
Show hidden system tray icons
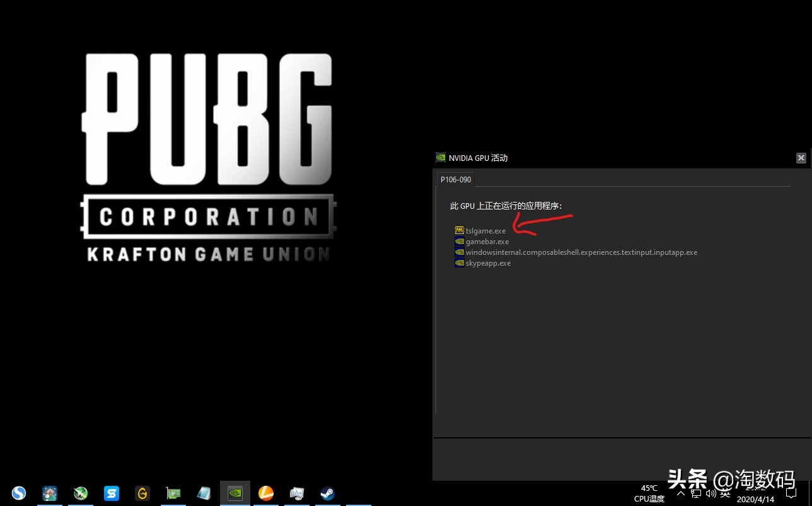point(680,493)
